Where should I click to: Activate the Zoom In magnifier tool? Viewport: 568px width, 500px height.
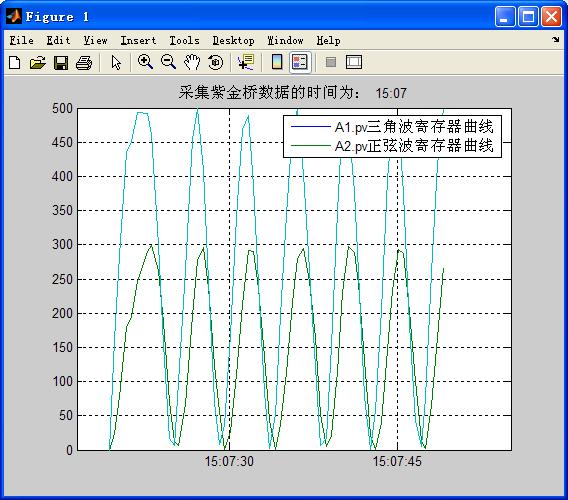(145, 62)
